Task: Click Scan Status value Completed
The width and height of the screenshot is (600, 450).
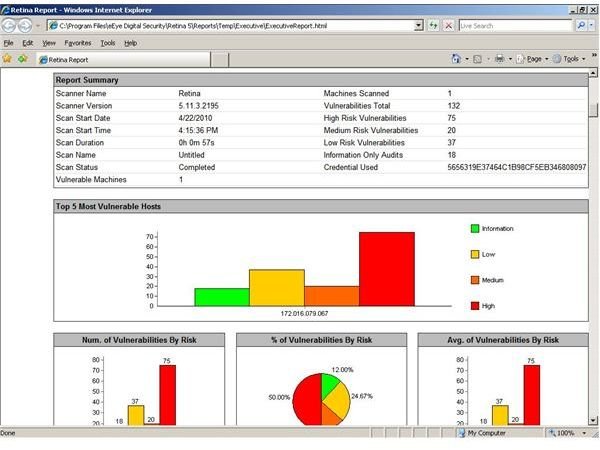Action: tap(197, 167)
